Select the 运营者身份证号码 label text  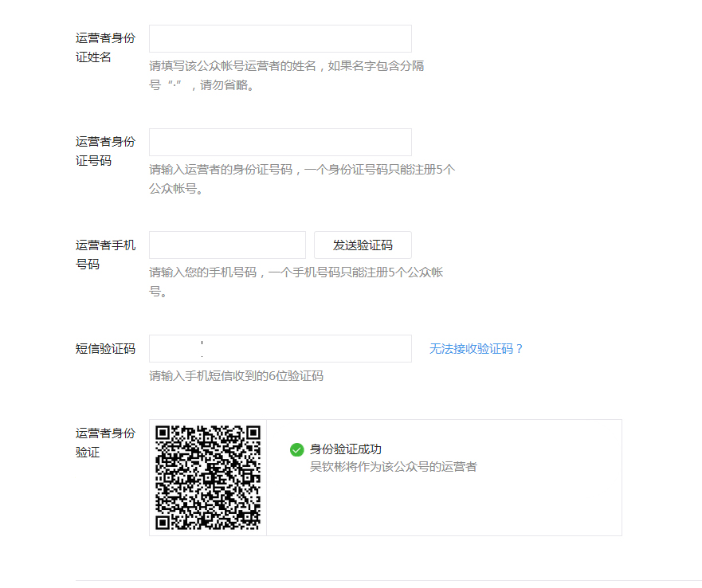coord(105,151)
